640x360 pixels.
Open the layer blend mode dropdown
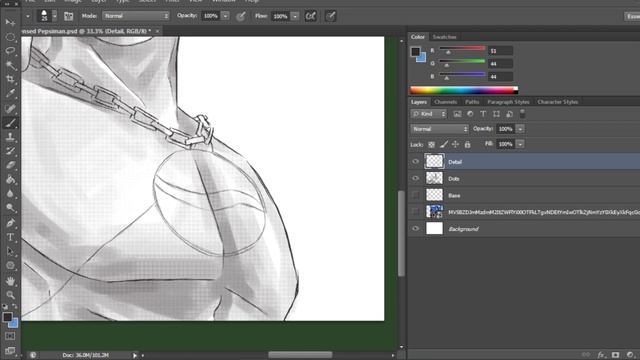(439, 129)
